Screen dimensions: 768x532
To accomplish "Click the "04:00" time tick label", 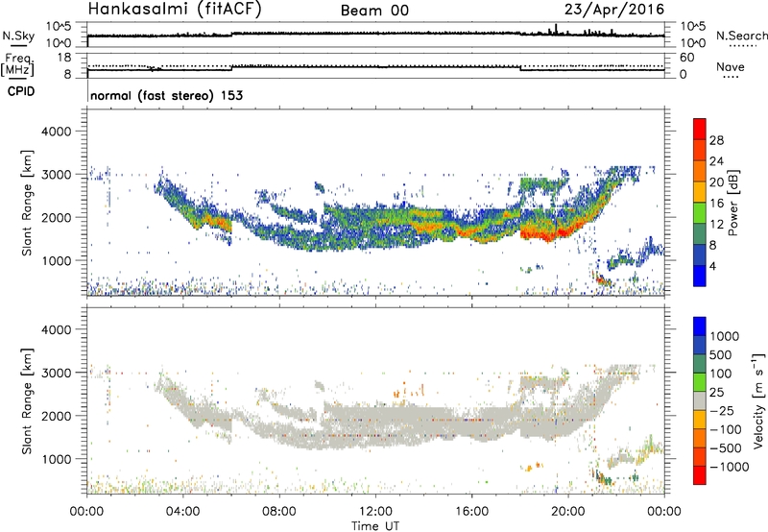I will [x=182, y=512].
